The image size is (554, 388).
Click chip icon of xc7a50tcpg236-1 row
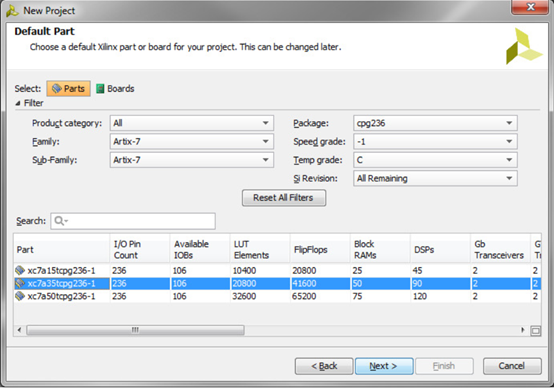[x=20, y=296]
